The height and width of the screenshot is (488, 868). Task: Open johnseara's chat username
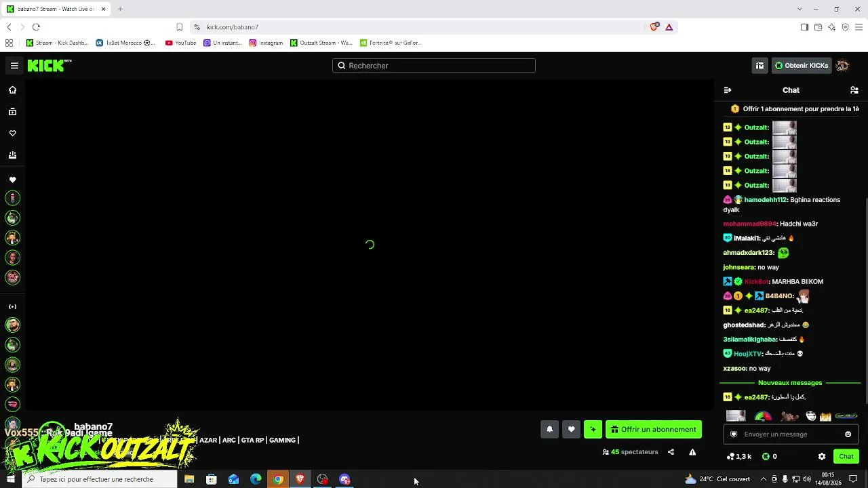pos(739,267)
